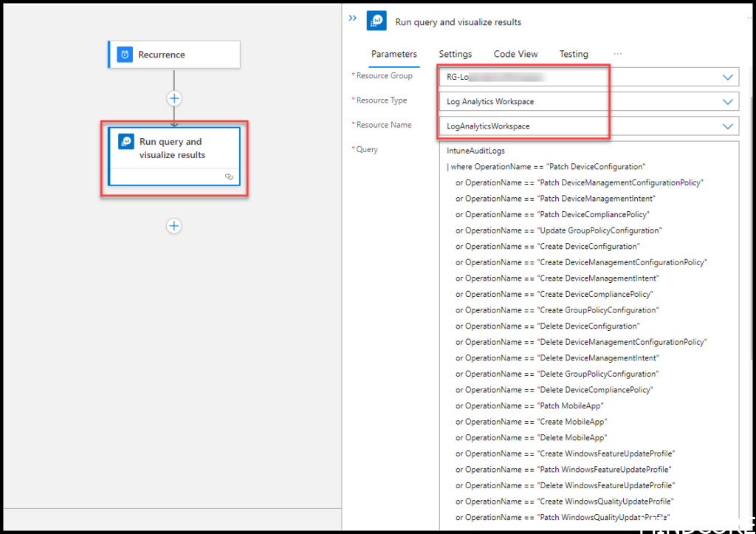Select the Testing tab

pos(574,54)
